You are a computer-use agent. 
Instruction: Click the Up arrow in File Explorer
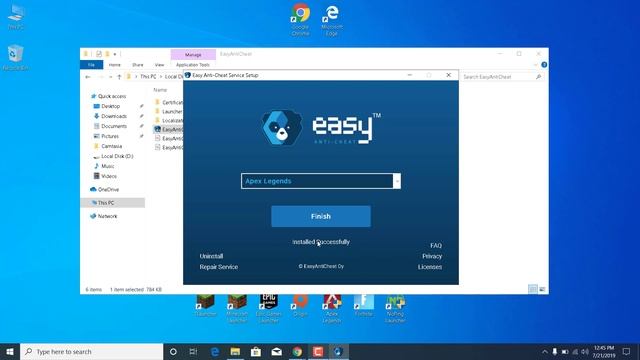pyautogui.click(x=119, y=77)
